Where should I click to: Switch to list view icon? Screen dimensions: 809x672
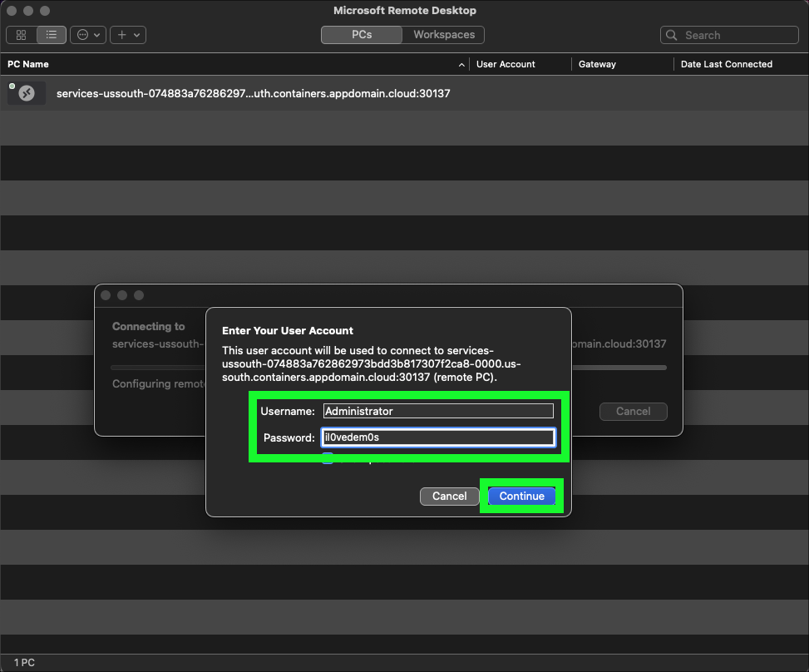[x=52, y=35]
